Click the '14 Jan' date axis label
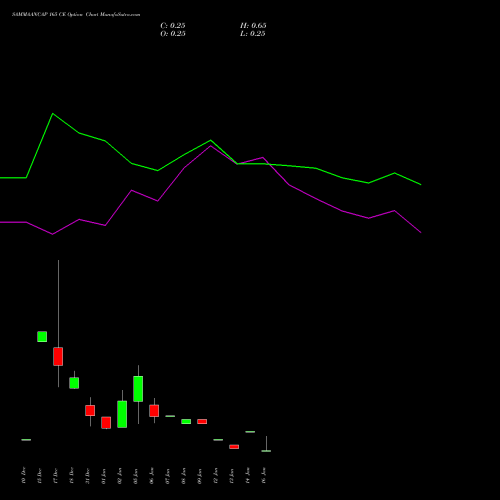This screenshot has height=500, width=500. pos(248,476)
